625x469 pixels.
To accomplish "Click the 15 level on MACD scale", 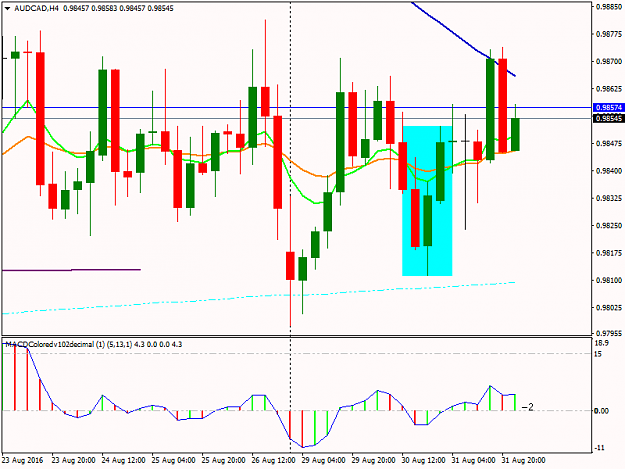I will tap(598, 354).
